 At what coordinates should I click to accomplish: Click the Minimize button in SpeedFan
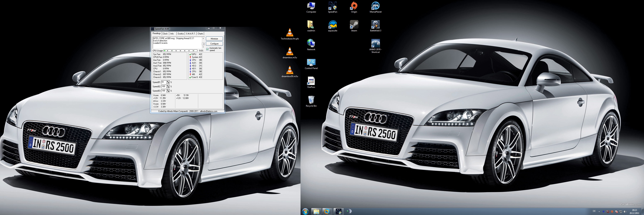tap(214, 39)
